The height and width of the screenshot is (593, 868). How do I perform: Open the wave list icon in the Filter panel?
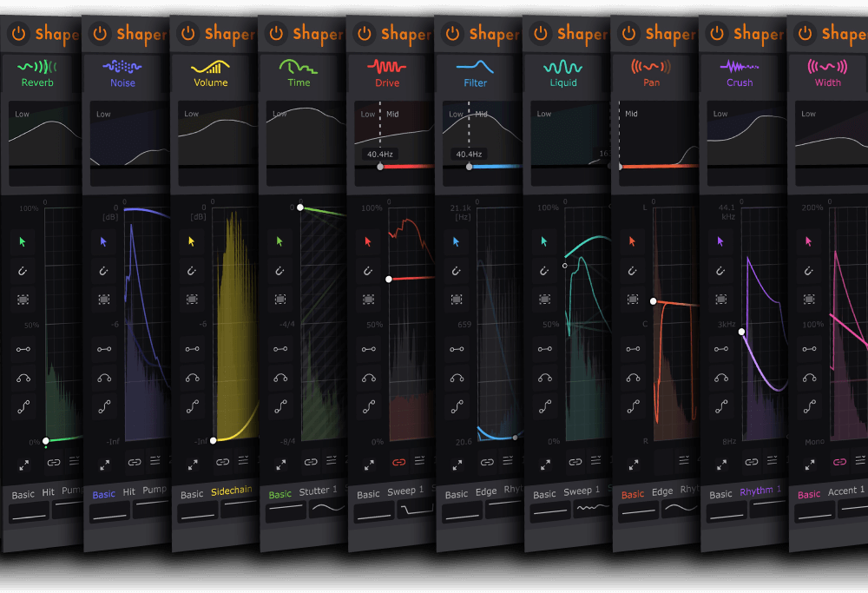tap(508, 462)
